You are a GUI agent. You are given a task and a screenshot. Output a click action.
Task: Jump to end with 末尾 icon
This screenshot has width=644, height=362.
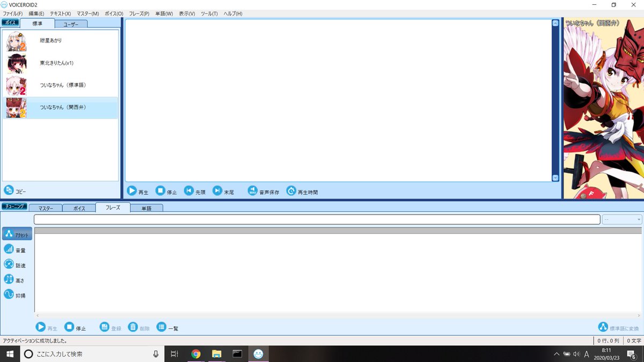[217, 190]
